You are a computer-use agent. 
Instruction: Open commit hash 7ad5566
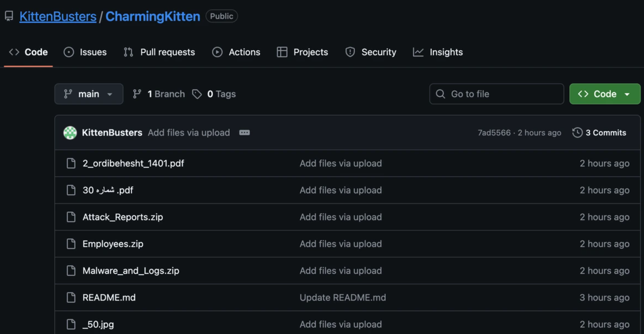click(494, 133)
